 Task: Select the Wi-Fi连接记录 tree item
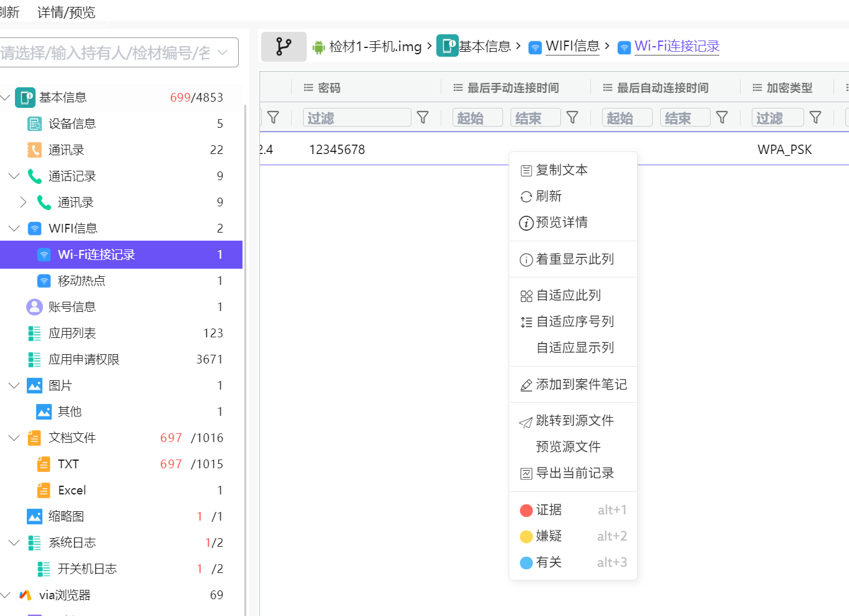point(121,254)
